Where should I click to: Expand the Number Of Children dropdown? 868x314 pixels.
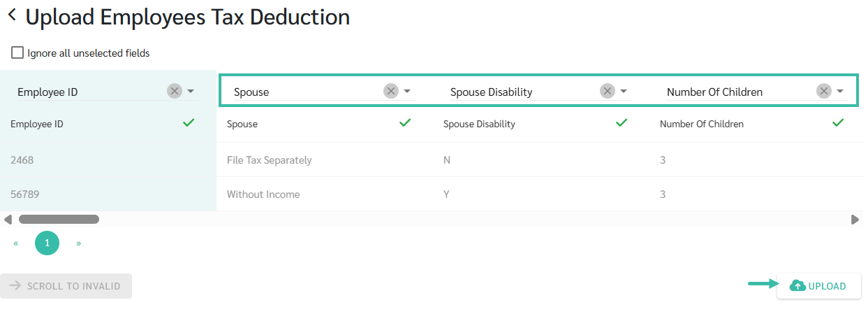pyautogui.click(x=840, y=91)
